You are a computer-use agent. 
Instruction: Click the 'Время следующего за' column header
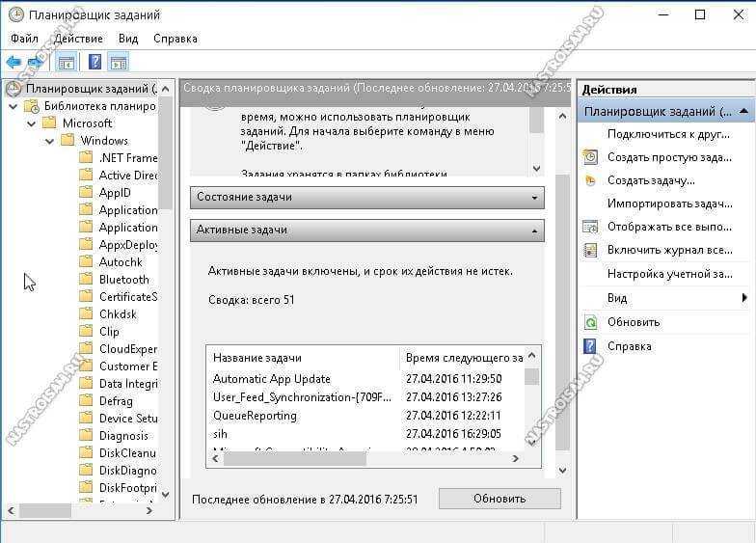coord(463,358)
